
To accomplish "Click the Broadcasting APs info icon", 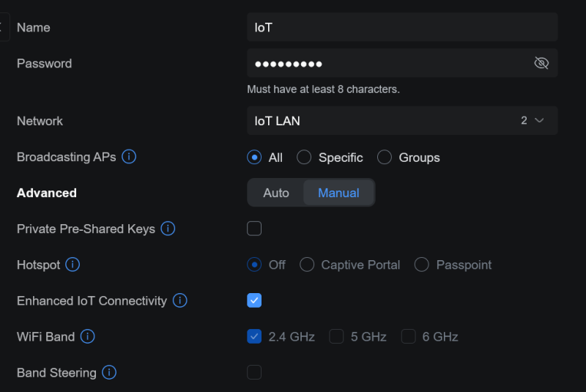I will click(x=129, y=157).
